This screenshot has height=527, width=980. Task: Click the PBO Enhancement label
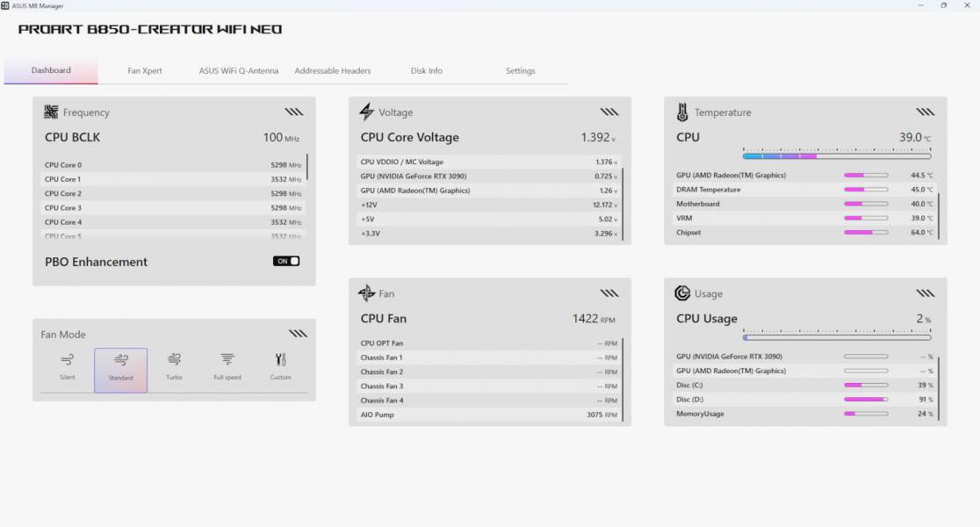pos(97,262)
